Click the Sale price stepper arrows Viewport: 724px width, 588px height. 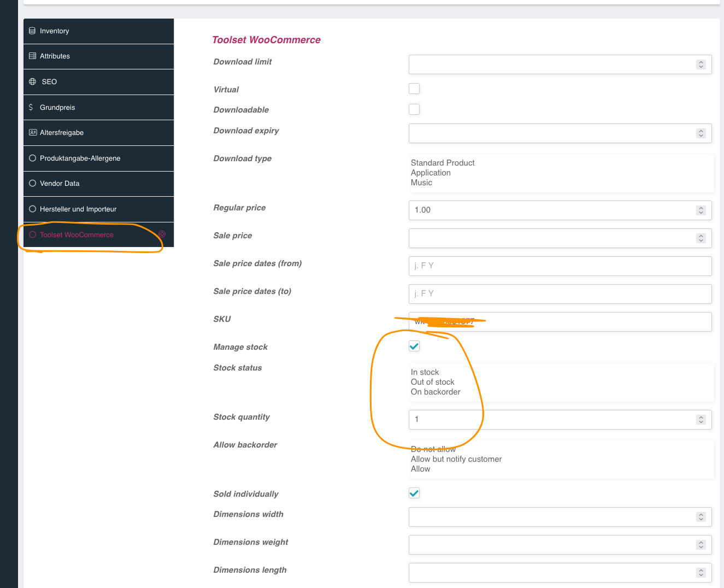coord(701,238)
